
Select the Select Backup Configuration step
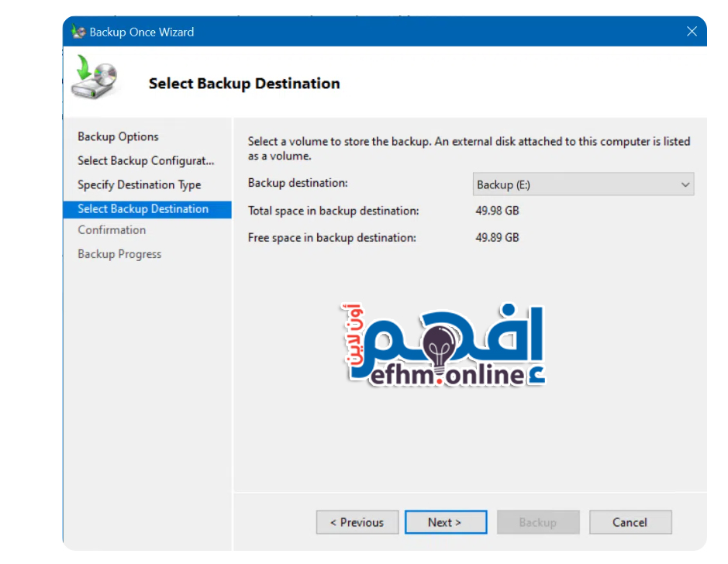pyautogui.click(x=146, y=160)
